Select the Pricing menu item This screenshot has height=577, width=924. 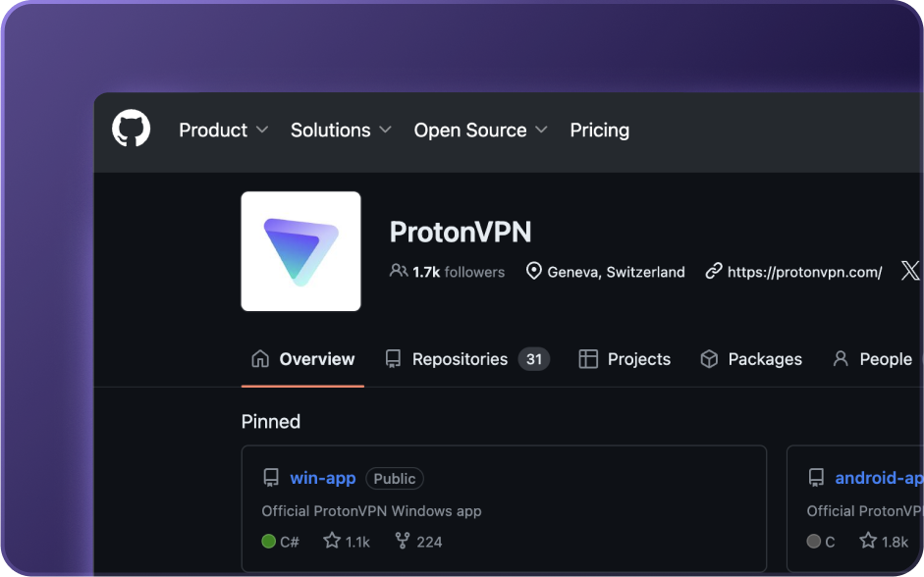(x=599, y=130)
